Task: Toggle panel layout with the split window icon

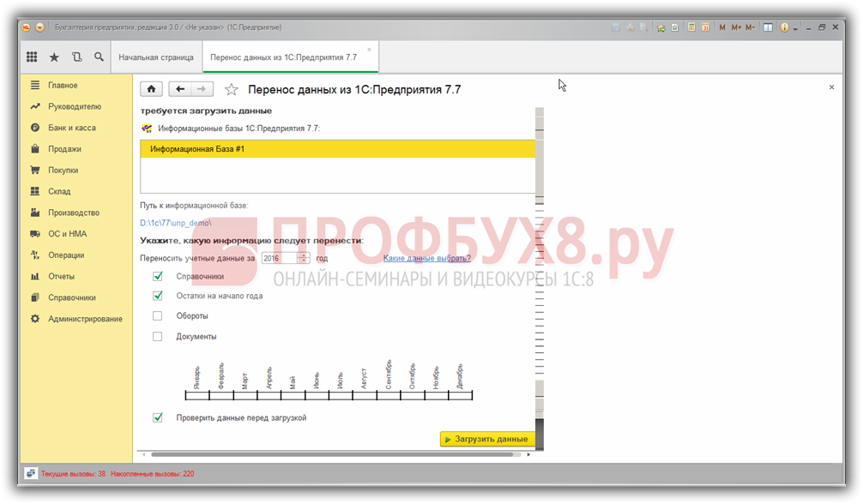Action: [768, 27]
